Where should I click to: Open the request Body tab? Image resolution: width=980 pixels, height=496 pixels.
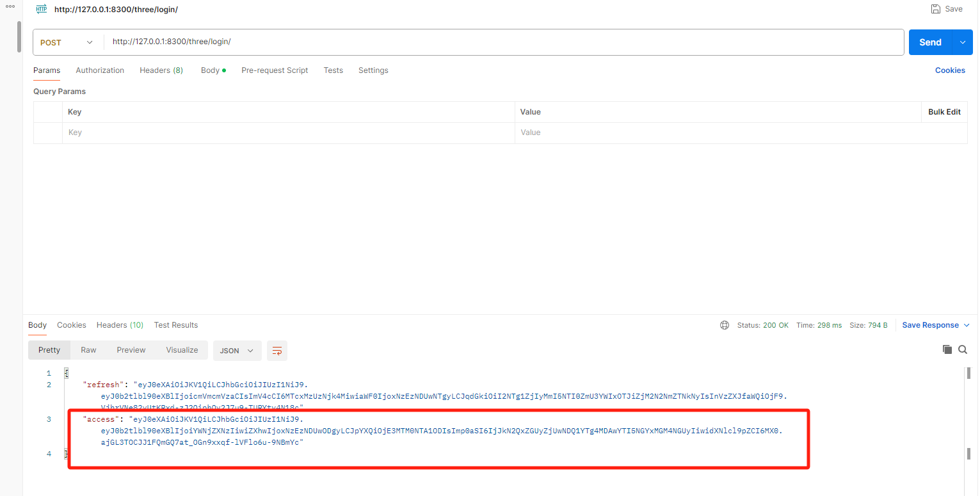pyautogui.click(x=213, y=70)
